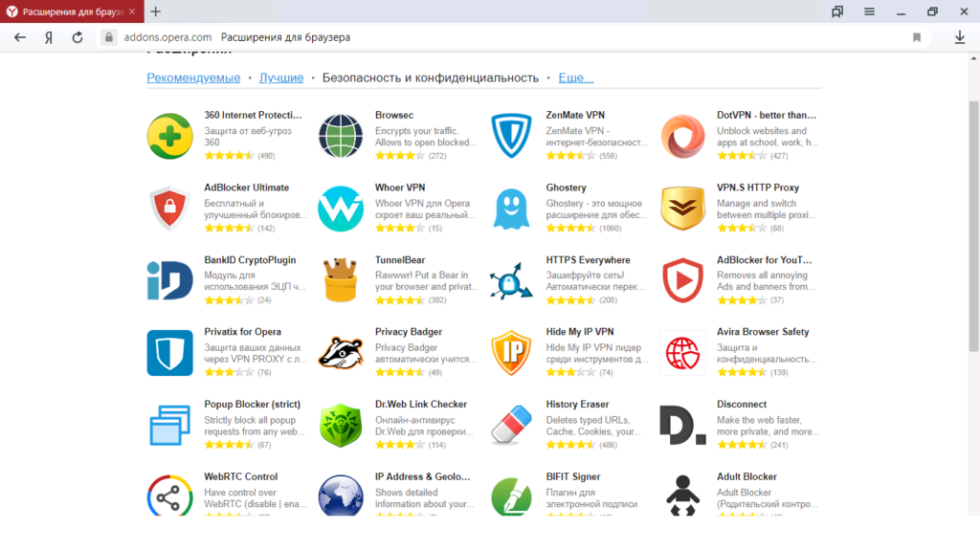Open the 360 Internet Protection extension icon

[x=170, y=136]
